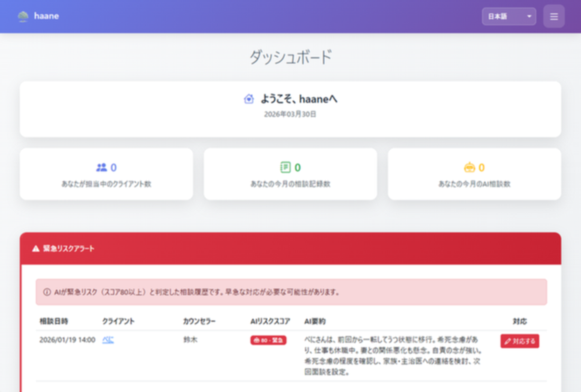Screen dimensions: 581x392
Task: Click the warning triangle in 緊急リスクアラート header
Action: tap(35, 248)
